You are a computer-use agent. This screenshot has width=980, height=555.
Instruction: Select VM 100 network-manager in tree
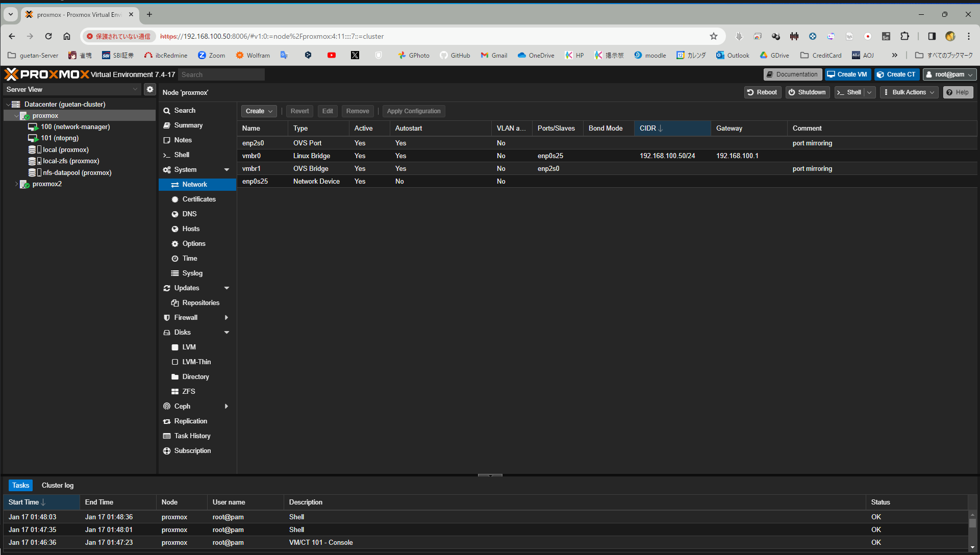75,127
